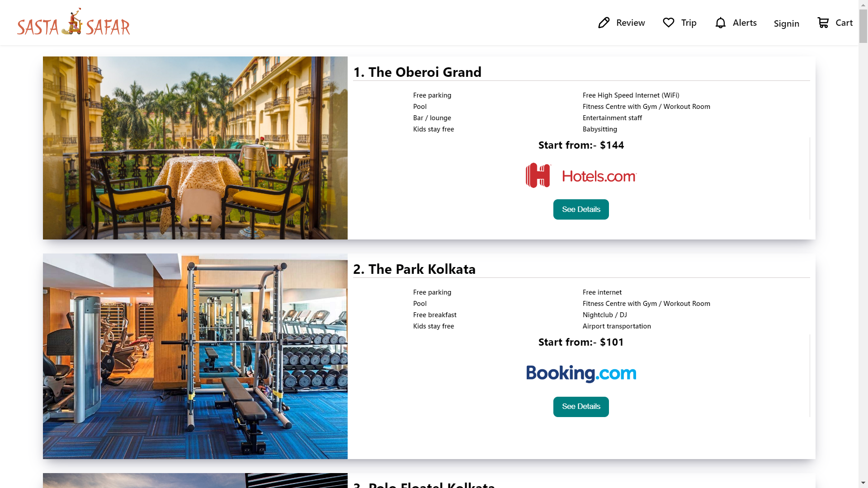The height and width of the screenshot is (488, 868).
Task: Open The Oberoi Grand balcony photo
Action: pyautogui.click(x=195, y=148)
